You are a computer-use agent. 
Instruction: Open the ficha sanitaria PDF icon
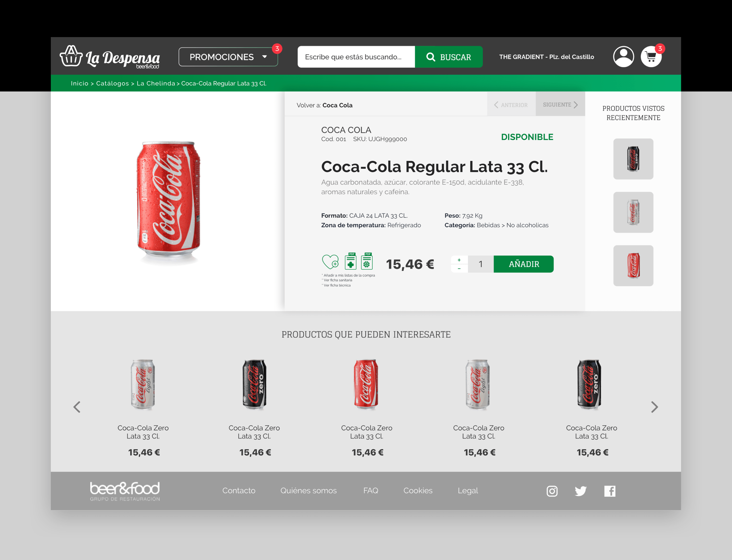(350, 261)
